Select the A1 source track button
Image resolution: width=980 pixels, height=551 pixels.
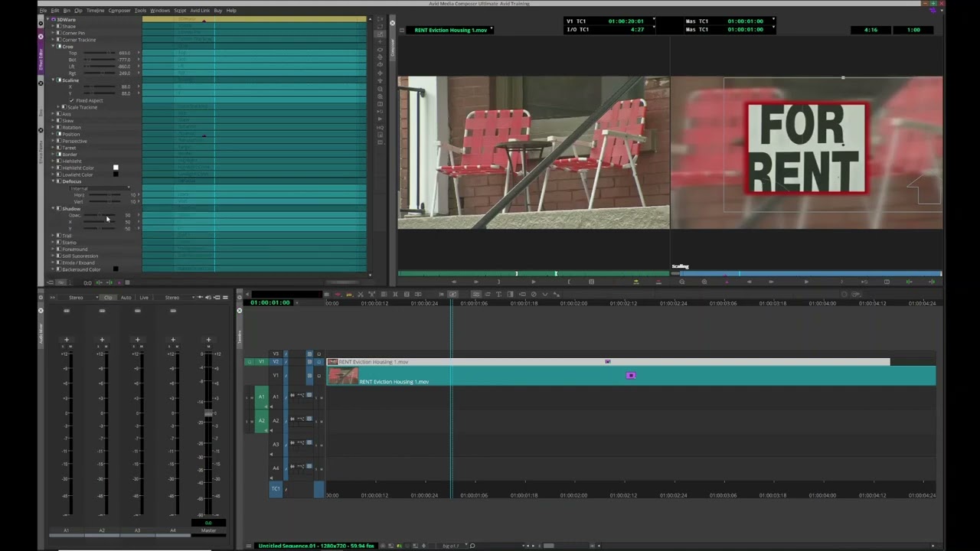click(261, 396)
